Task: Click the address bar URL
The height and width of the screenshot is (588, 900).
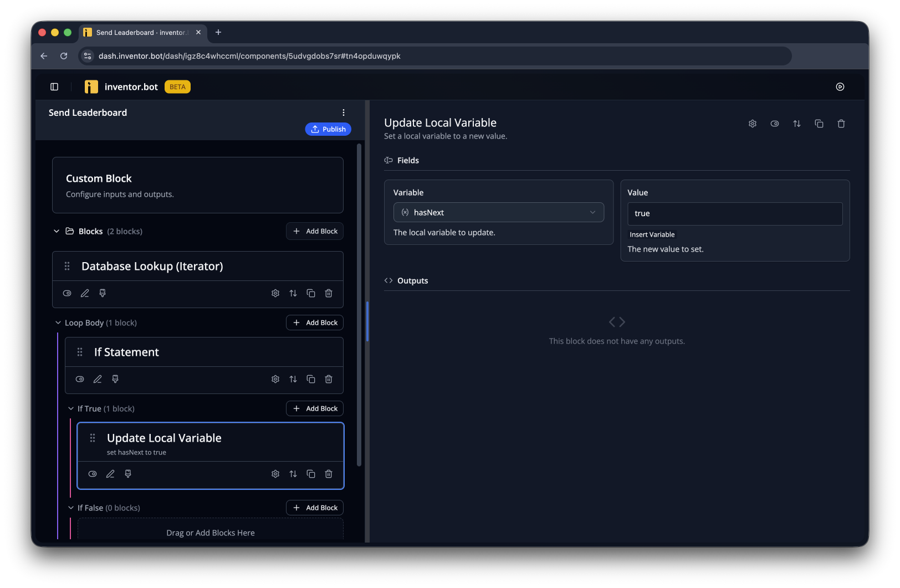Action: tap(249, 56)
